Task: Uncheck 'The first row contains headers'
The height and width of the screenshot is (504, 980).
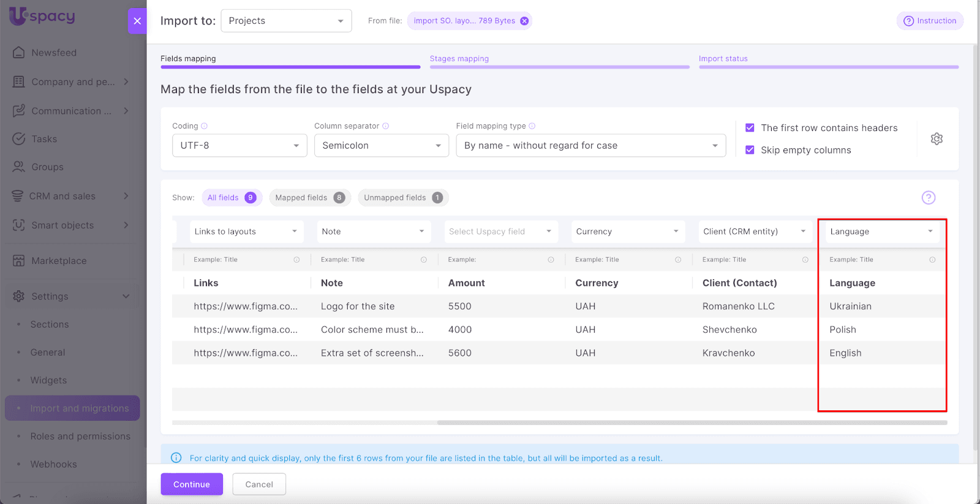Action: 750,128
